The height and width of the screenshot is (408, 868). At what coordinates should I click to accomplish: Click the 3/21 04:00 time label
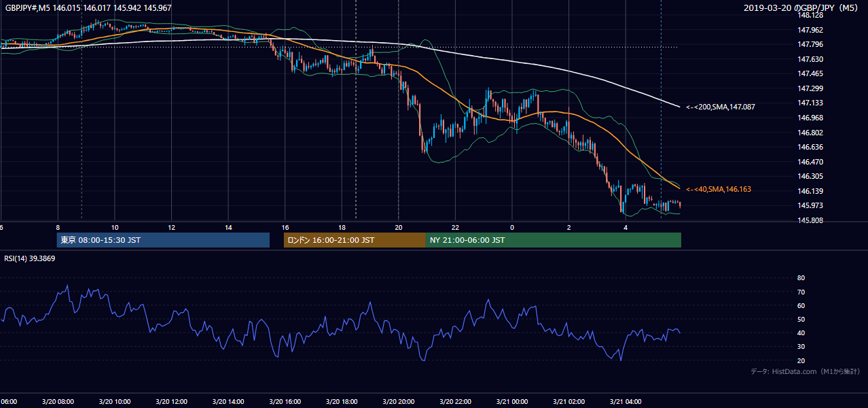pyautogui.click(x=625, y=402)
